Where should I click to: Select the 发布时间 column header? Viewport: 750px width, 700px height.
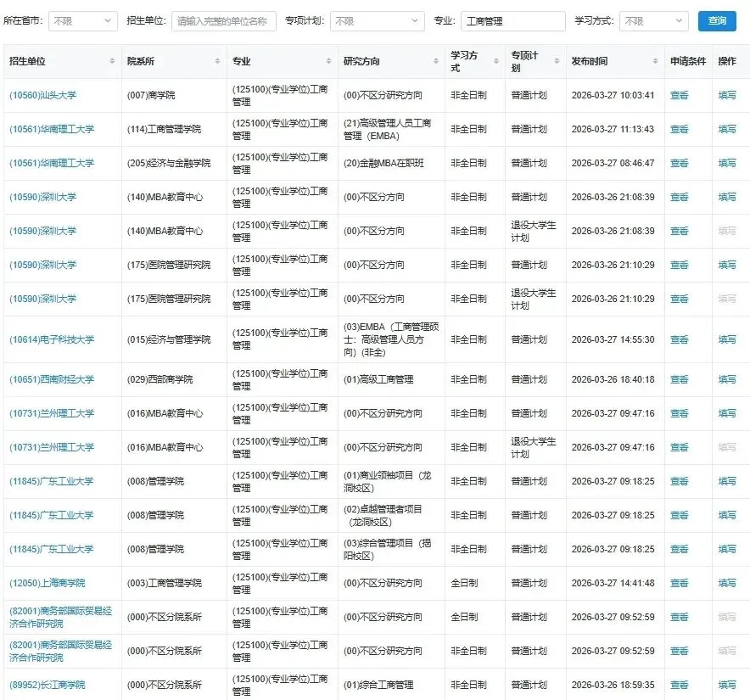click(x=615, y=61)
